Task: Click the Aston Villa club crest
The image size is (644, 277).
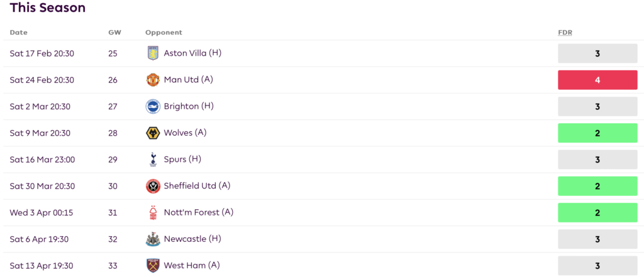Action: tap(153, 53)
